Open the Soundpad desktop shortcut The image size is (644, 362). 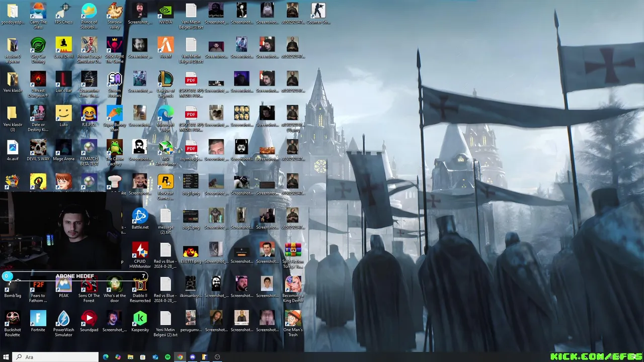pos(89,322)
